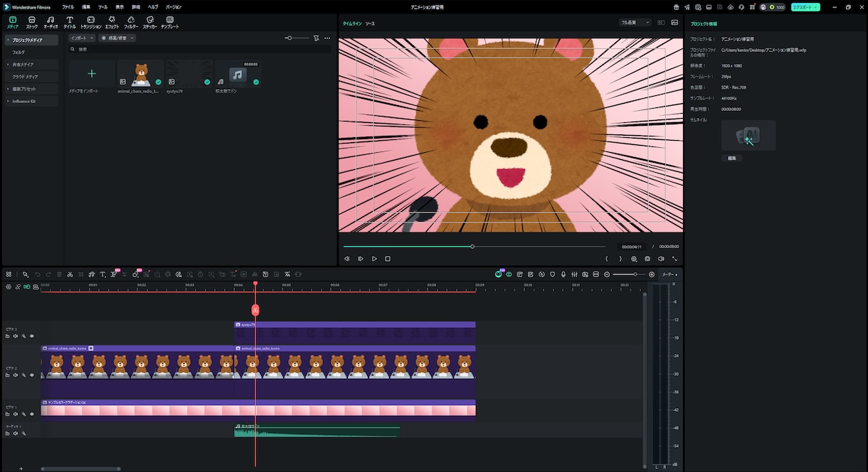868x472 pixels.
Task: Click the media search input field
Action: click(199, 49)
